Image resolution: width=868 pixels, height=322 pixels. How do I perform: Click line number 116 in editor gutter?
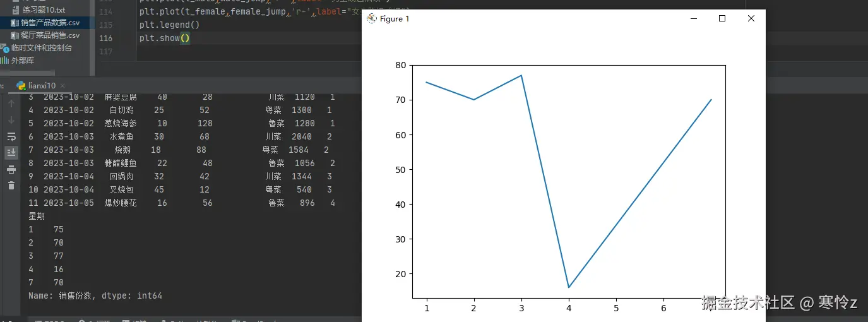106,39
